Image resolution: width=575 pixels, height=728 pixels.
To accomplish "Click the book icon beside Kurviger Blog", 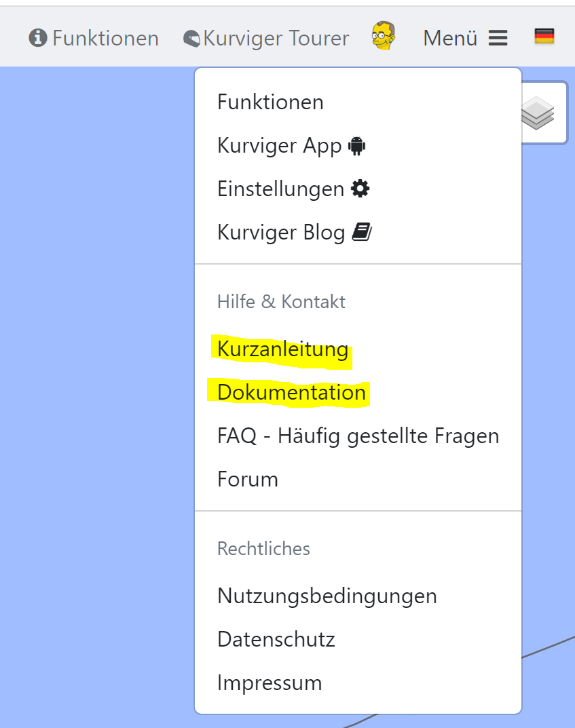I will click(x=362, y=233).
